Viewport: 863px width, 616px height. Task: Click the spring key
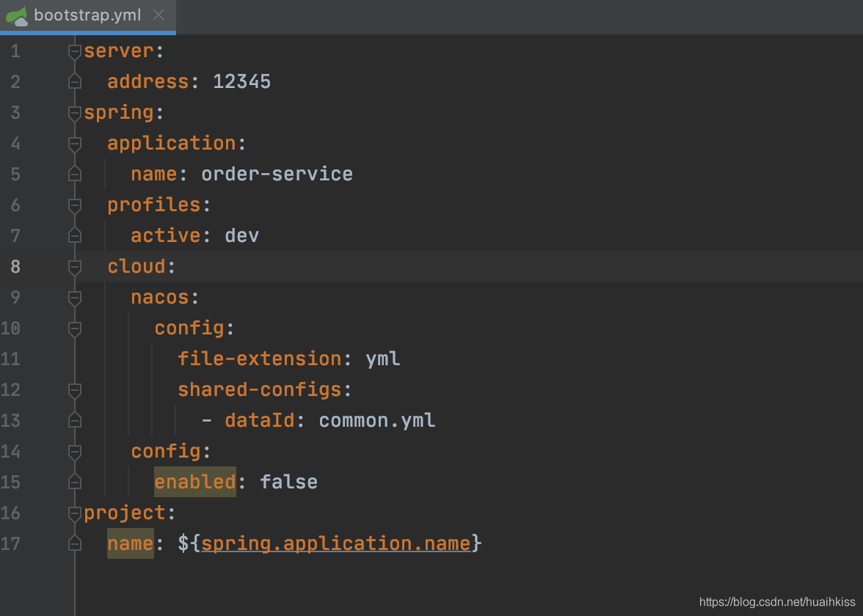(119, 113)
